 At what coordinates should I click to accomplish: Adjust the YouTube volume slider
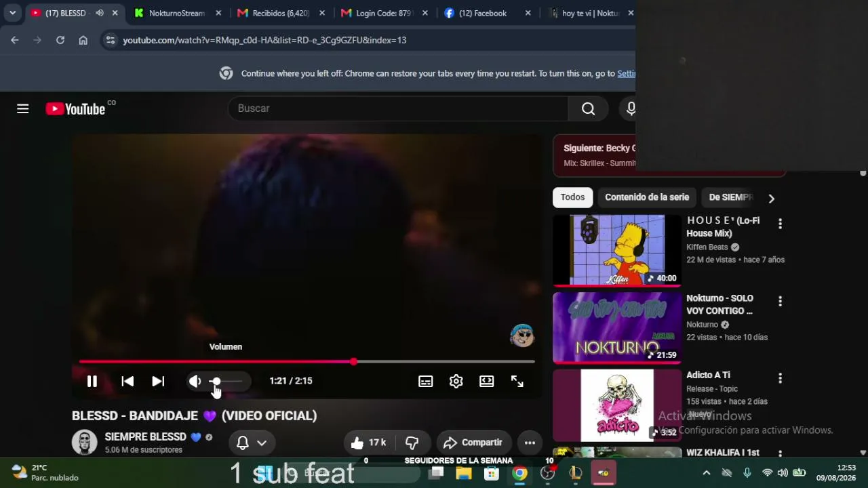pos(225,382)
